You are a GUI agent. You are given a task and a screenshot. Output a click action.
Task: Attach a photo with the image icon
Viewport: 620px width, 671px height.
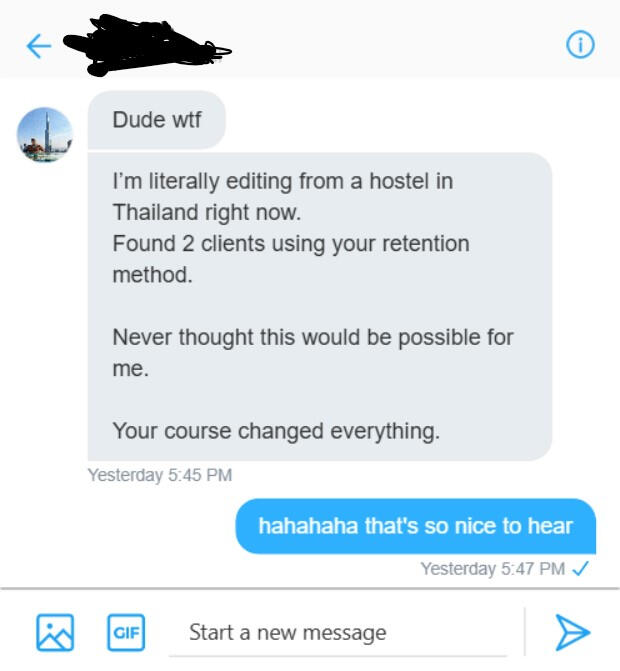[x=55, y=632]
